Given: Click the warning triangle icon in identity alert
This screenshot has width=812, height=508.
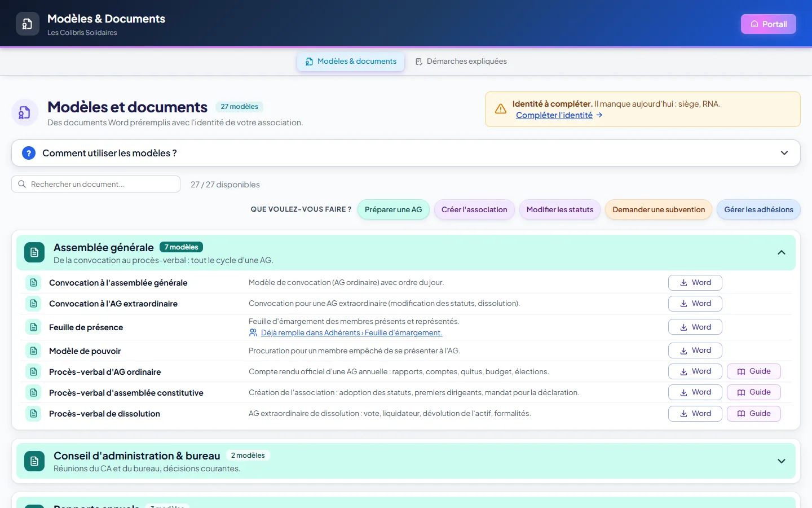Looking at the screenshot, I should coord(501,109).
